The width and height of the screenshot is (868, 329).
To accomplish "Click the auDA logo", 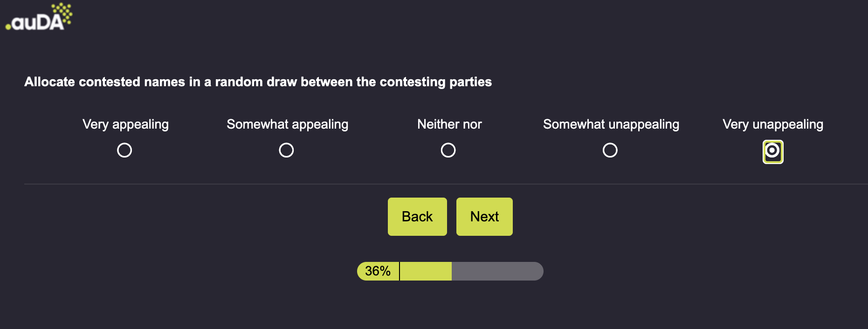I will [x=38, y=19].
